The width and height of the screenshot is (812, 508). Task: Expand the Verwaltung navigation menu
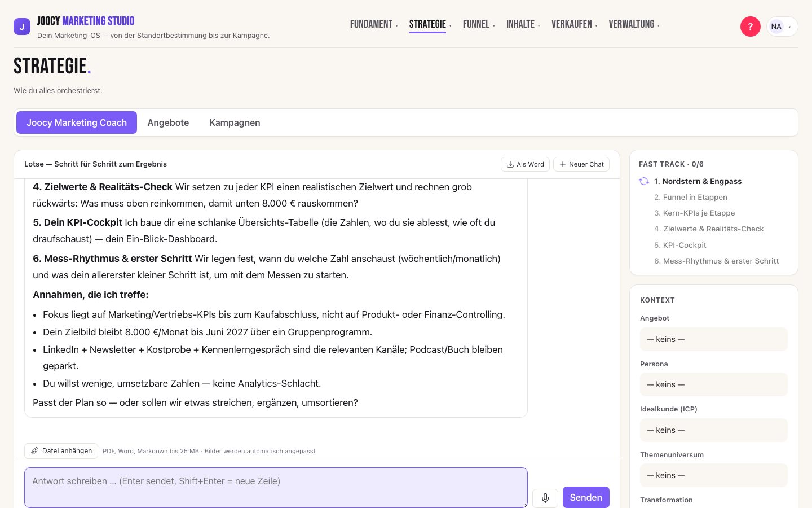point(634,24)
